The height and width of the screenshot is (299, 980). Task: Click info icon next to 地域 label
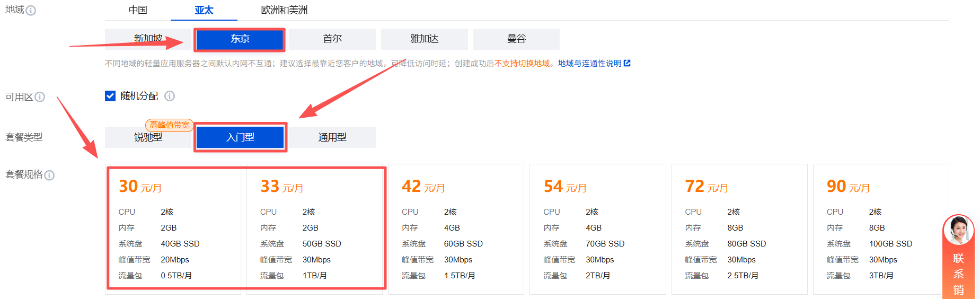(x=31, y=11)
